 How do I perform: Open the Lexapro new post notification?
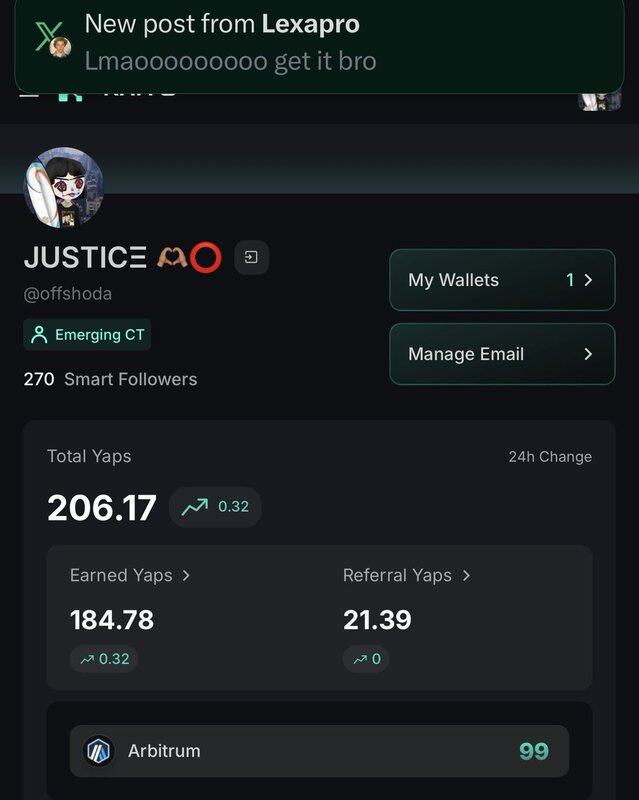tap(318, 43)
